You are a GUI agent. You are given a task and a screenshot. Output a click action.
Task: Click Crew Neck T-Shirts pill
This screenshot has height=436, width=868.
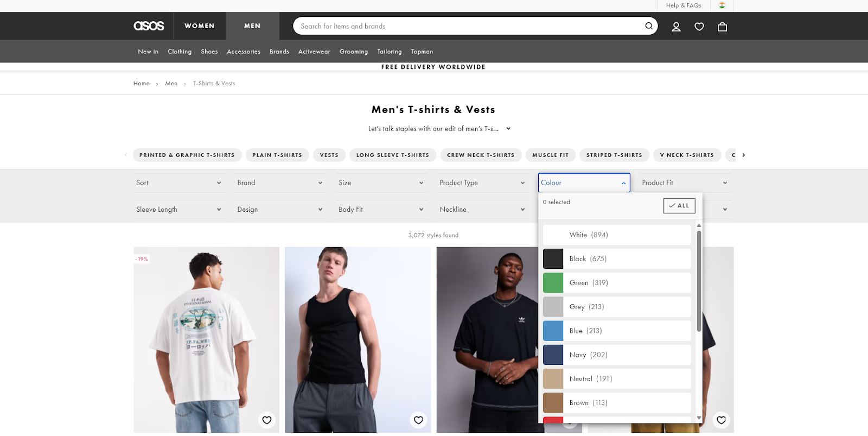(x=481, y=155)
